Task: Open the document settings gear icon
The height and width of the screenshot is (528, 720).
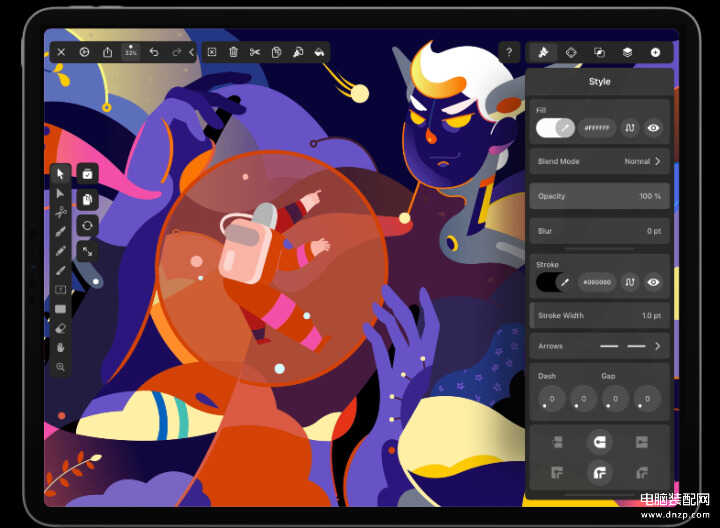Action: coord(84,52)
